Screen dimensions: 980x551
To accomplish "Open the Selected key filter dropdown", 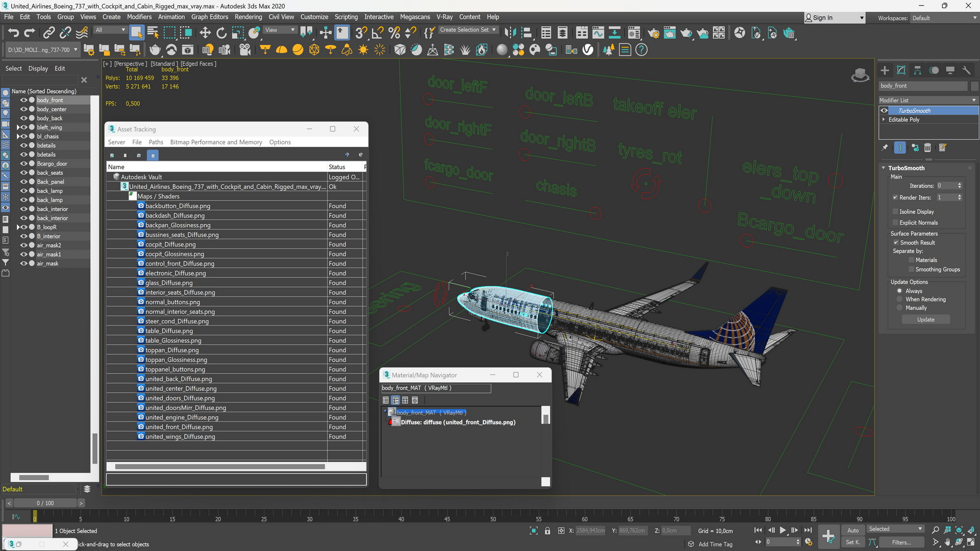I will (895, 529).
